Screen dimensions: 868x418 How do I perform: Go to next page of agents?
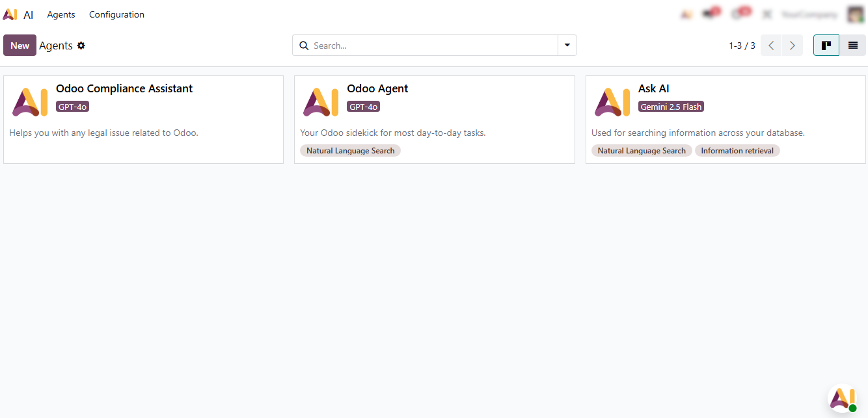click(792, 46)
